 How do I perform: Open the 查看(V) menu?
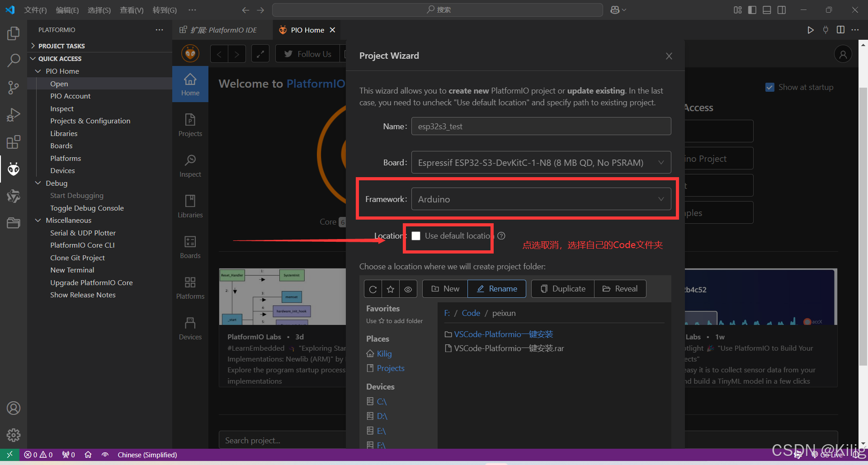click(132, 10)
